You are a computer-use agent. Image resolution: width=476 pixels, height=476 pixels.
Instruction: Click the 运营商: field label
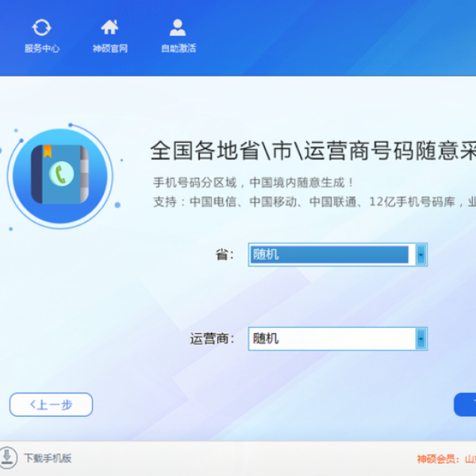click(212, 339)
